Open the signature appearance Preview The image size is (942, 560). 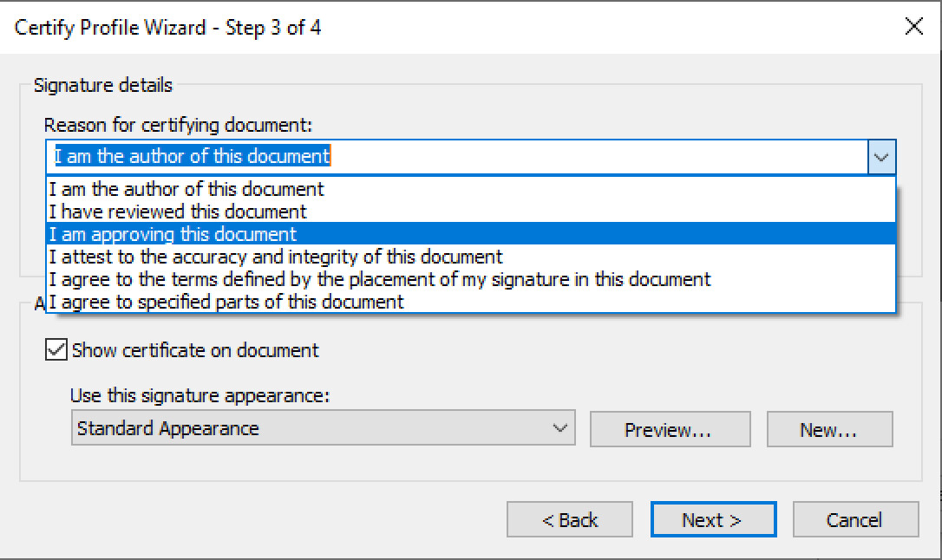point(670,427)
